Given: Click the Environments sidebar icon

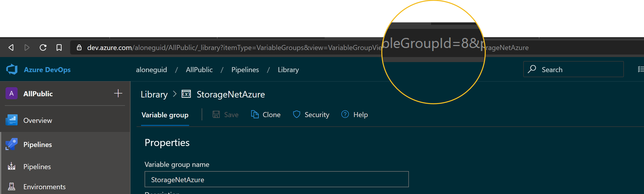Looking at the screenshot, I should coord(12,186).
